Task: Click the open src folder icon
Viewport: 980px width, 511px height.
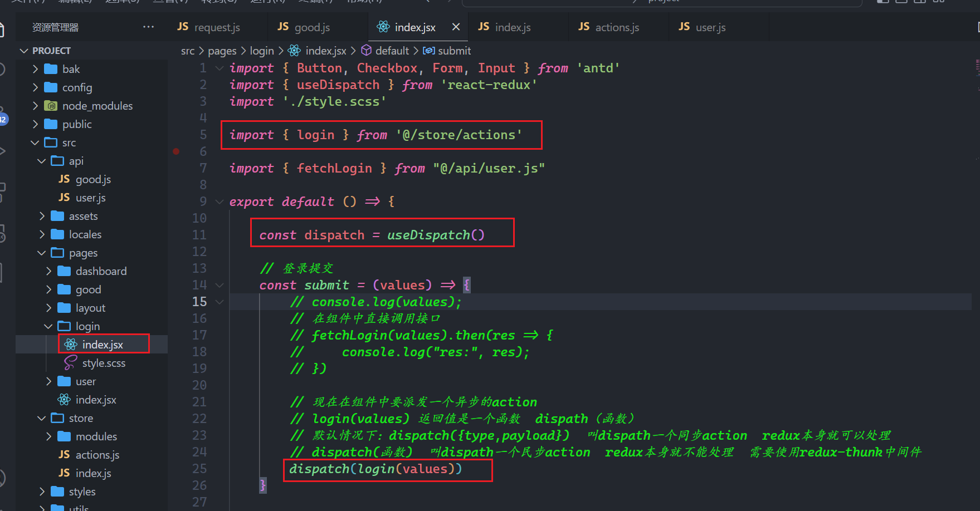Action: tap(51, 143)
